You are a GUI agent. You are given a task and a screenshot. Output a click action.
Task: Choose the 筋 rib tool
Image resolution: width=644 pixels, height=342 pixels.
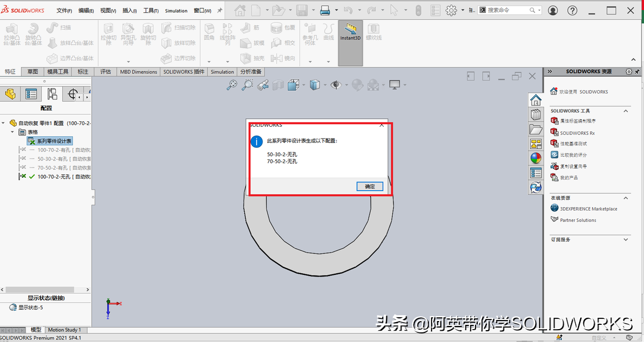[251, 27]
